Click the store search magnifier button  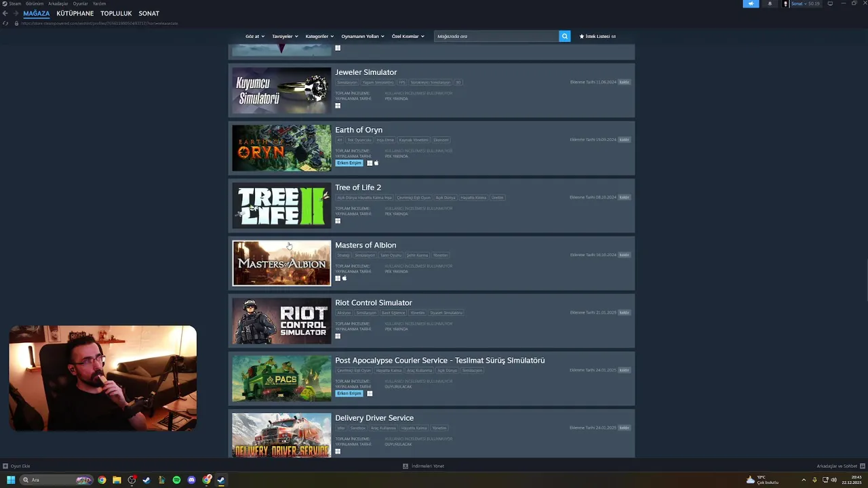[x=564, y=36]
